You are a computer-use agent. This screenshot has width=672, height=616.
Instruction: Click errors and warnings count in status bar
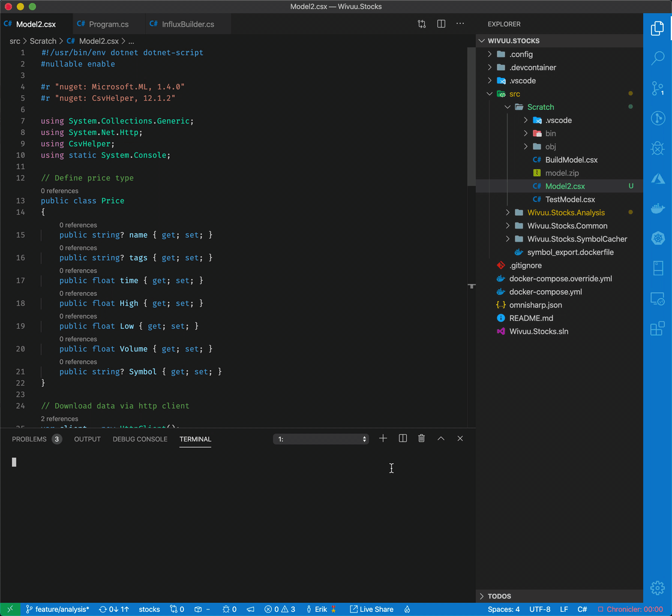(x=280, y=609)
